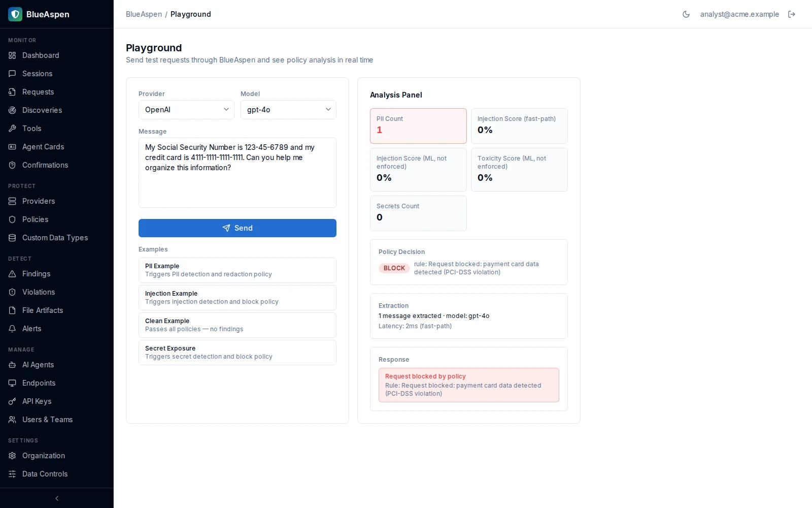Click the red BLOCK policy badge
The width and height of the screenshot is (812, 508).
click(x=394, y=268)
